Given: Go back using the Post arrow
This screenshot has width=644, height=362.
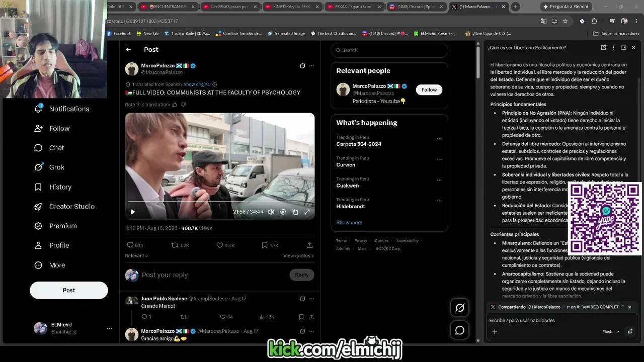Looking at the screenshot, I should point(129,50).
